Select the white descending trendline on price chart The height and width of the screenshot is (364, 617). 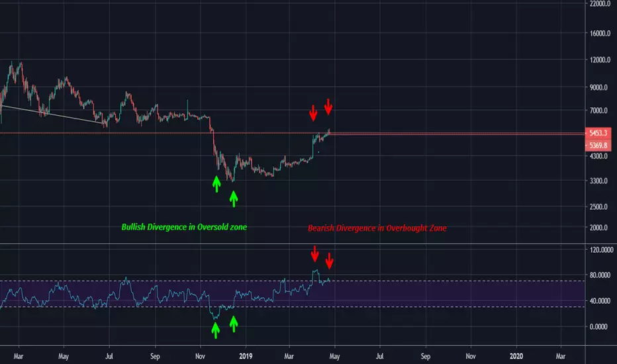[x=53, y=115]
